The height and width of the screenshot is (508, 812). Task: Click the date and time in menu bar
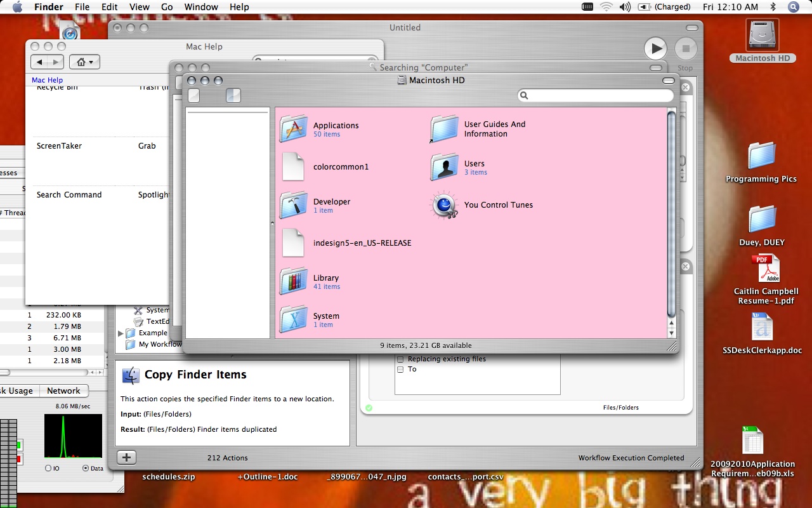(x=731, y=7)
